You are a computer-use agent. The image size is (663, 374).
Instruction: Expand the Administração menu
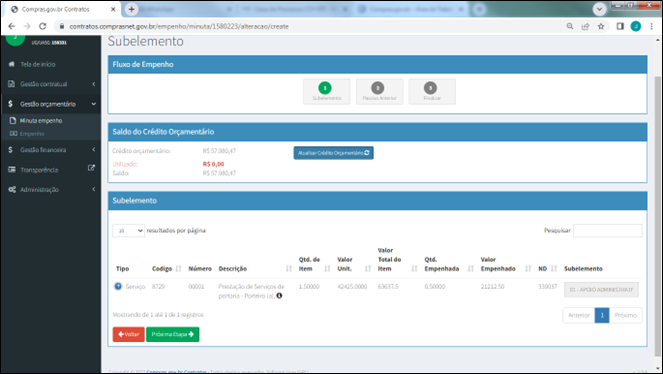point(51,189)
